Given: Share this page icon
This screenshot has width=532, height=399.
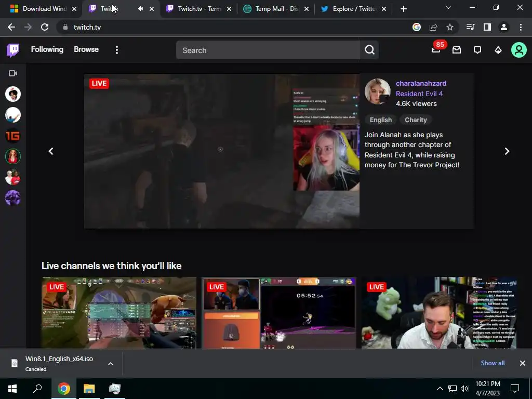Looking at the screenshot, I should point(433,27).
